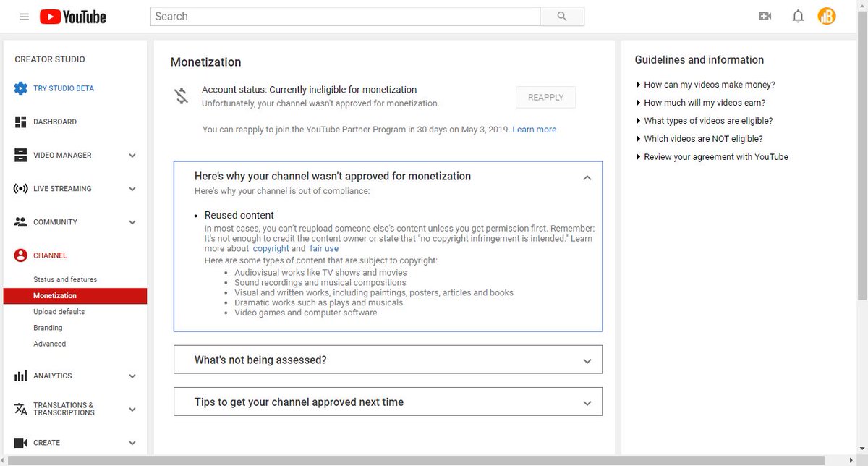Collapse the 'why your channel wasn't approved' panel
This screenshot has width=868, height=466.
point(587,177)
